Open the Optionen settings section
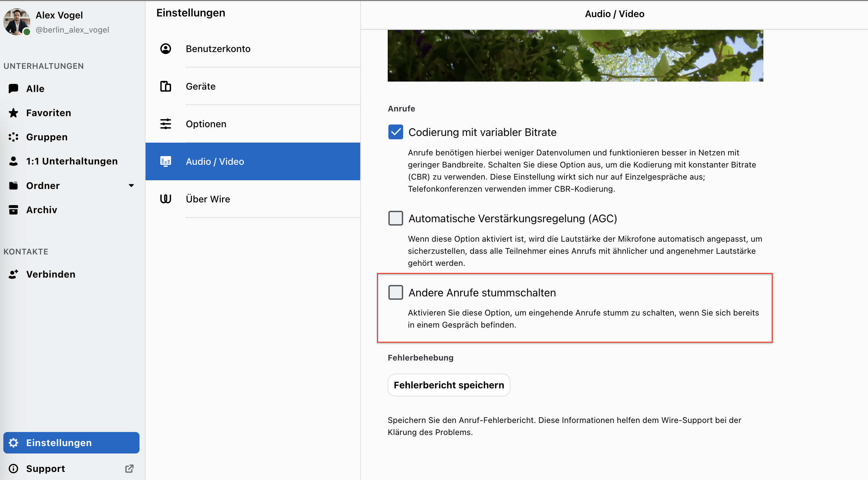868x480 pixels. tap(253, 124)
